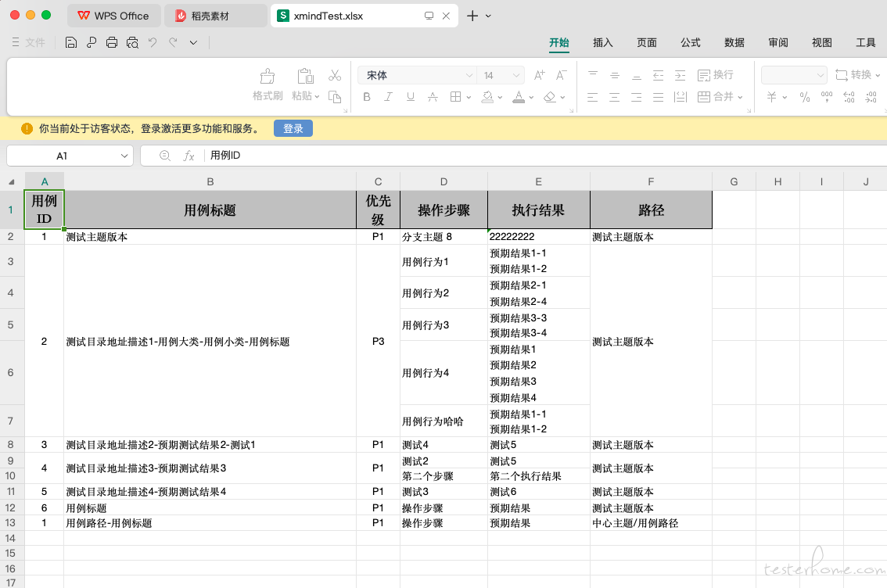Decrease font size with A- icon
The height and width of the screenshot is (588, 887).
pyautogui.click(x=561, y=74)
